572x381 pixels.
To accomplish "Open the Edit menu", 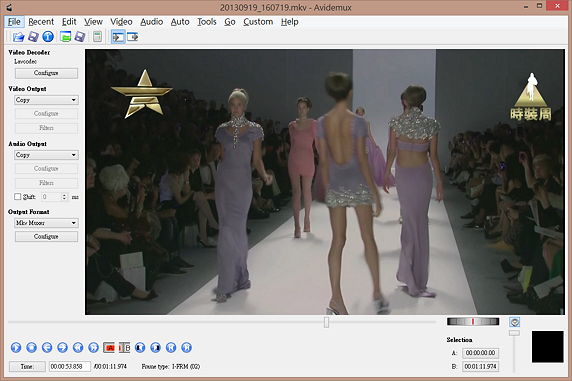I will coord(69,22).
